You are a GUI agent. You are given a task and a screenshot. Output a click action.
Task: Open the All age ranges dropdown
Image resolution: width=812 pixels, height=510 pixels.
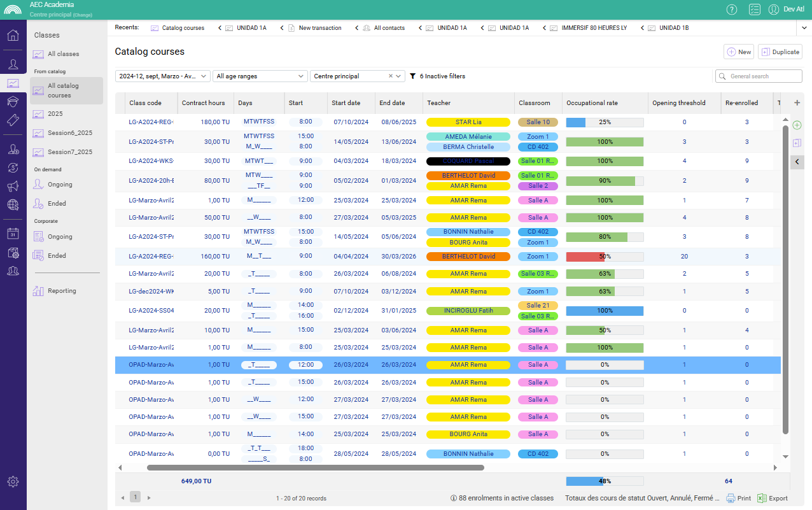point(260,76)
